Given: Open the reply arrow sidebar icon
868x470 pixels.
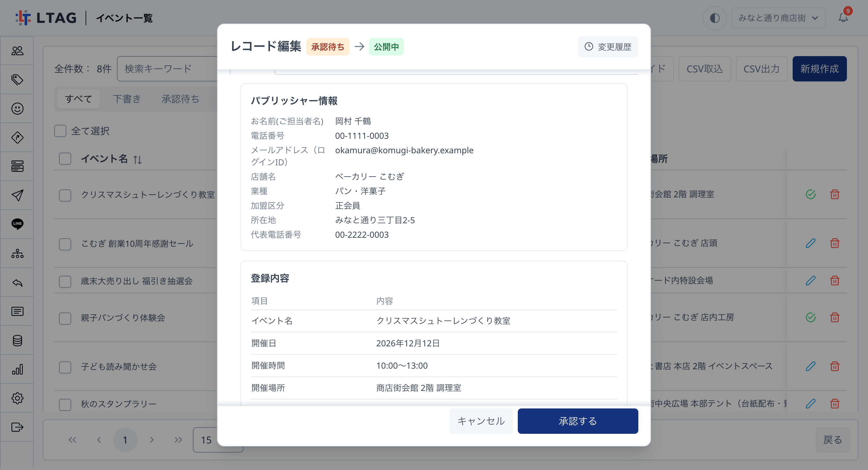Looking at the screenshot, I should coord(17,283).
